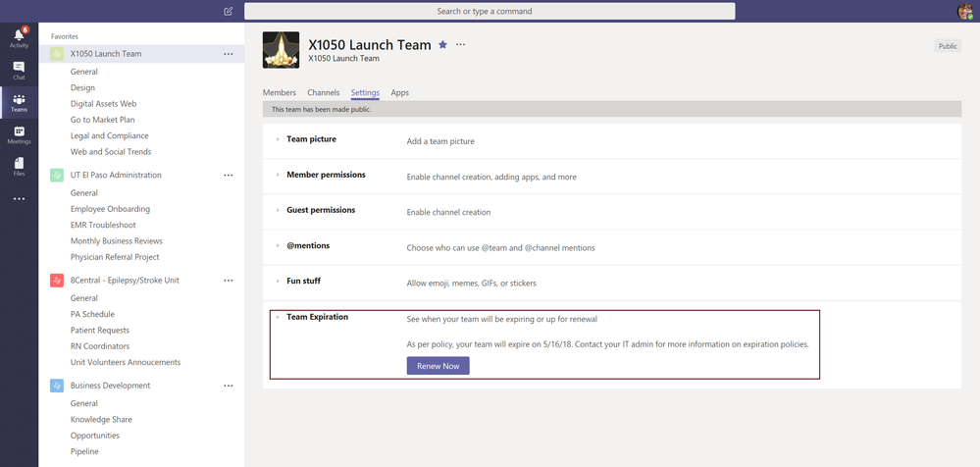Open more options for Business Development

click(x=229, y=386)
